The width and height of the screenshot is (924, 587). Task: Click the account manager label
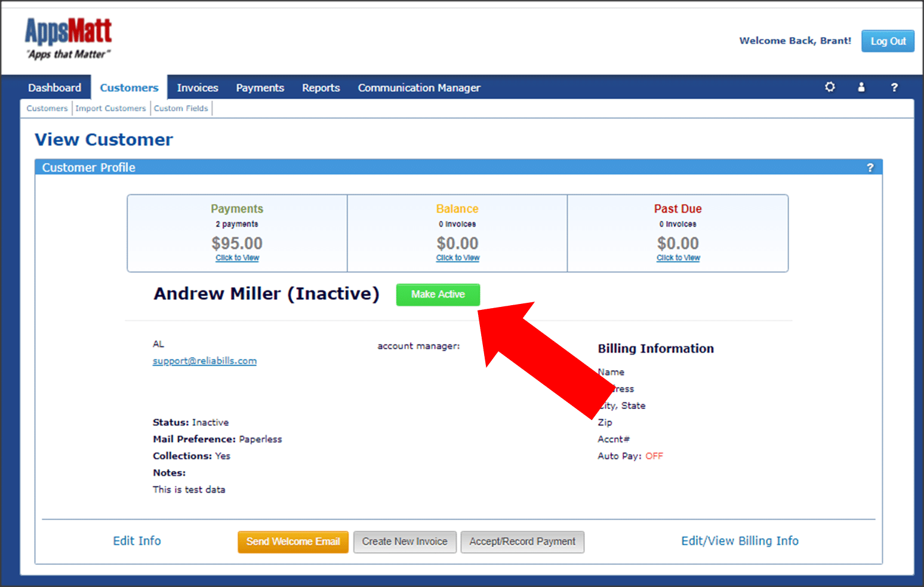tap(418, 346)
